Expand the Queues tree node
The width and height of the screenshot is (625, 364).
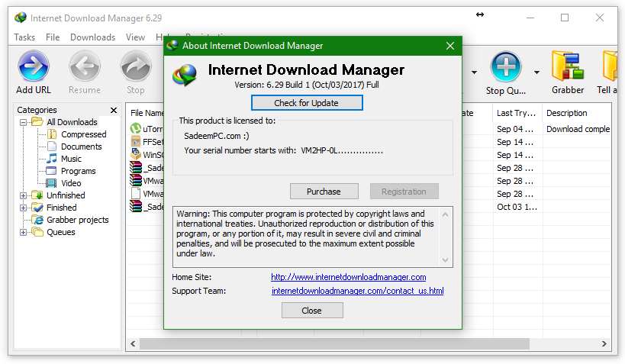[24, 233]
